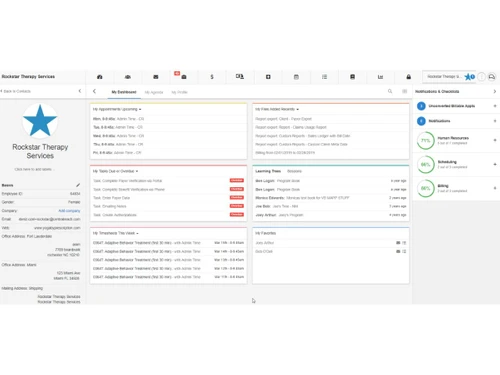Open the bar chart reports icon
This screenshot has height=375, width=500.
(380, 77)
